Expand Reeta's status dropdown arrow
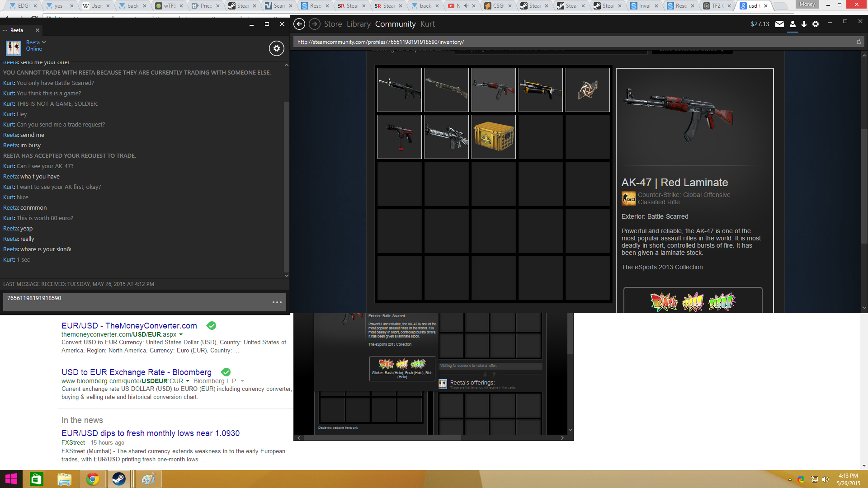Screen dimensions: 868x488 point(44,42)
